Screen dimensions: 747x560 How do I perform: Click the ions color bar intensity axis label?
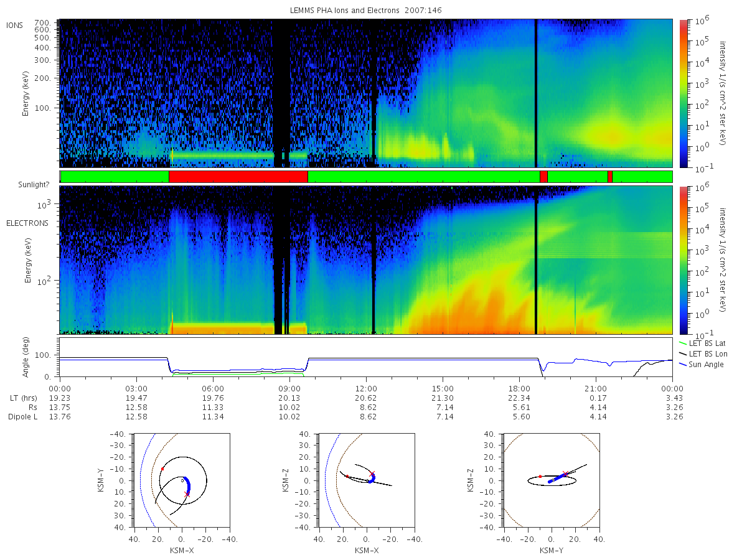pyautogui.click(x=723, y=93)
